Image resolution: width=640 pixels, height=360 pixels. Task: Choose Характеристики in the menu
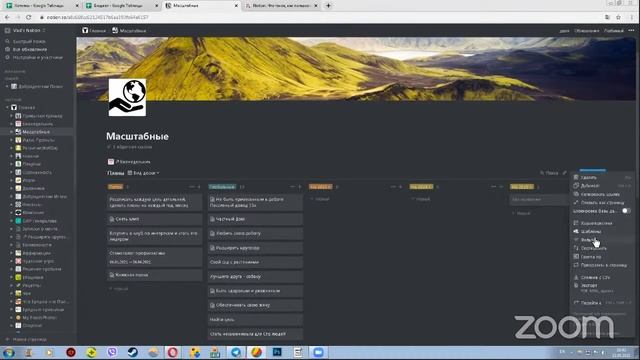click(602, 223)
